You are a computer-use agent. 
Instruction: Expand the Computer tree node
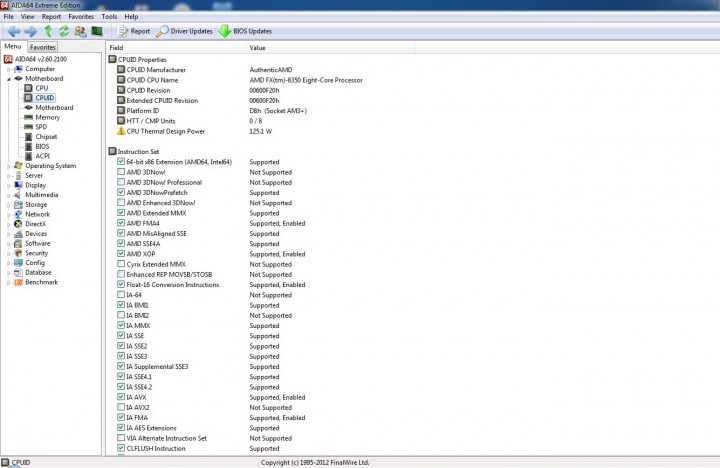pos(8,69)
